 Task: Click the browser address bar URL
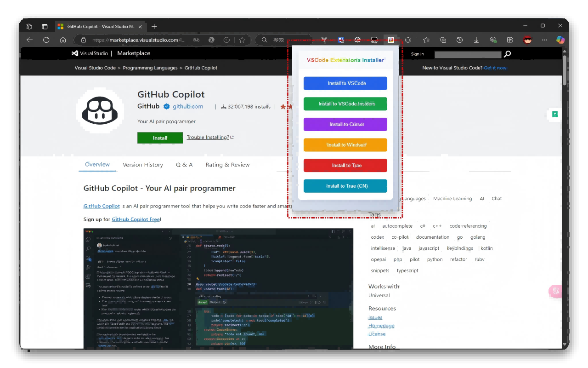[x=139, y=40]
